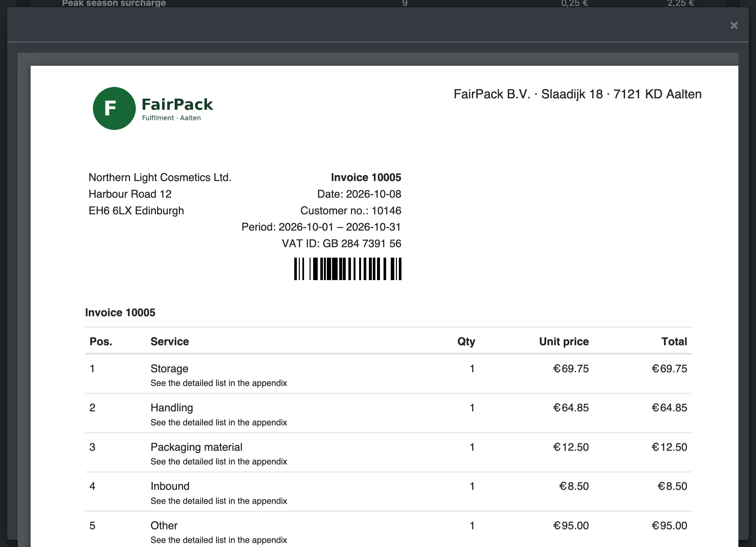756x547 pixels.
Task: Select 'VAT ID: GB 284 7391 56'
Action: pyautogui.click(x=341, y=244)
